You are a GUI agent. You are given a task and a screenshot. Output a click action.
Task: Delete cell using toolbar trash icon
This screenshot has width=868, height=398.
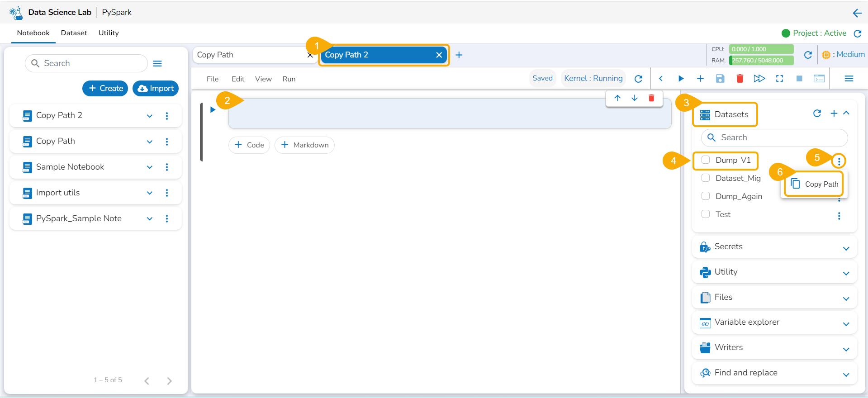pyautogui.click(x=740, y=79)
